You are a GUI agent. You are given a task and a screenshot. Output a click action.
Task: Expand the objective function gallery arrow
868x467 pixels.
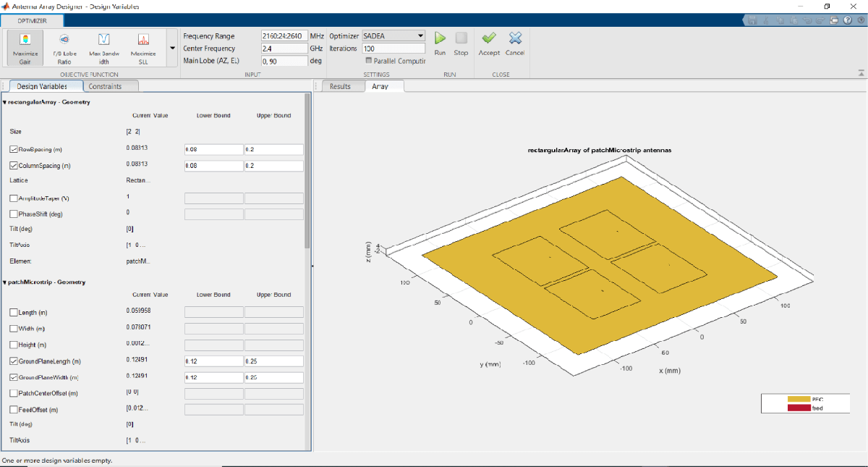coord(171,49)
